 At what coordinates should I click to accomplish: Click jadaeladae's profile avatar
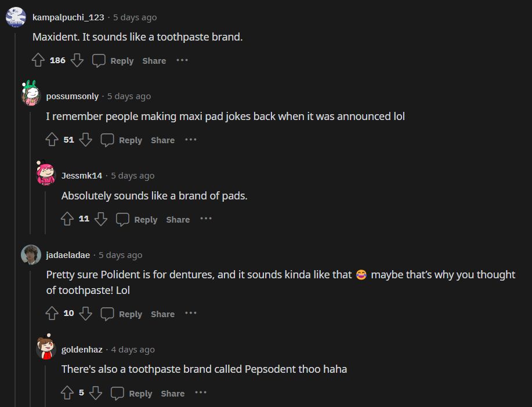(31, 255)
